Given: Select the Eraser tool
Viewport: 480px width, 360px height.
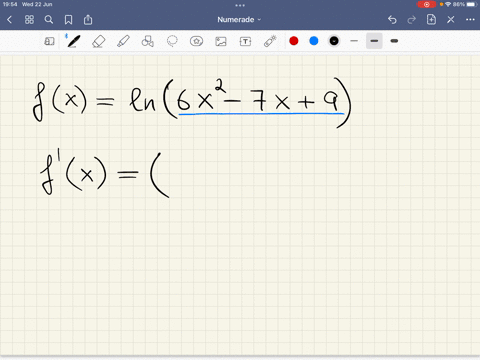Looking at the screenshot, I should coord(99,41).
